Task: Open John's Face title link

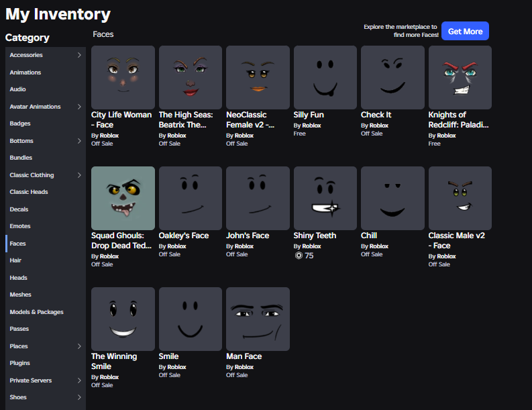Action: click(248, 236)
